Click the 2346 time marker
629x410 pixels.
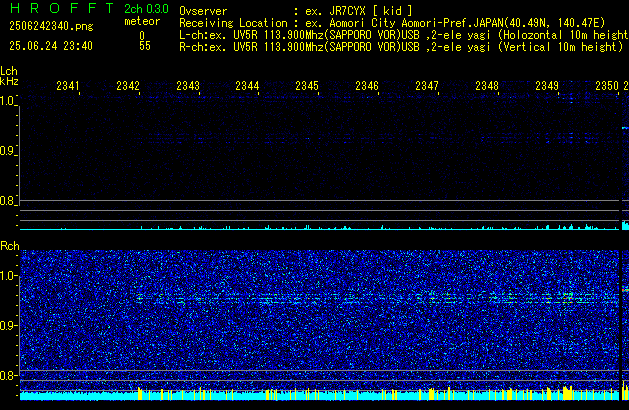tap(367, 86)
